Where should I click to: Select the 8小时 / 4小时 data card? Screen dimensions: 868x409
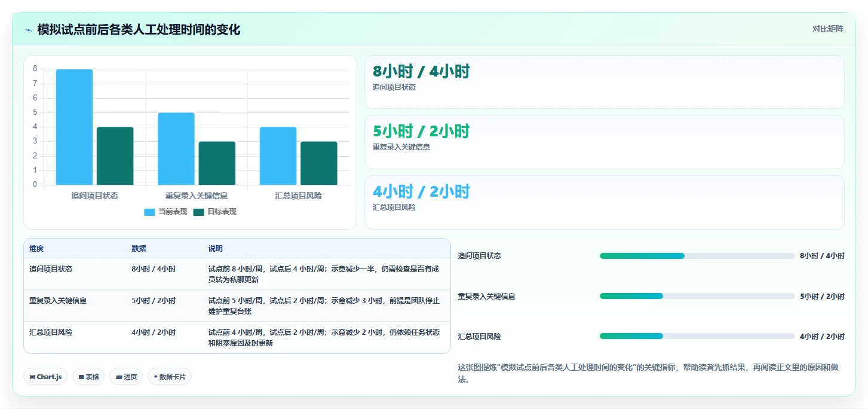click(x=604, y=82)
